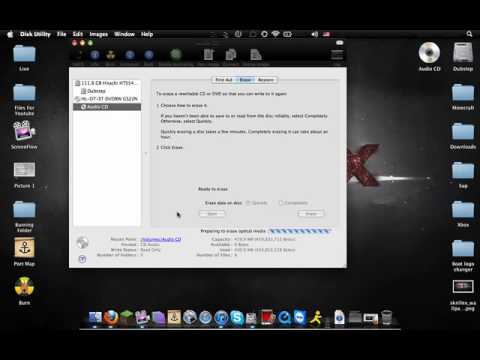The width and height of the screenshot is (480, 360).
Task: Open the Log toolbar icon
Action: pos(337,55)
